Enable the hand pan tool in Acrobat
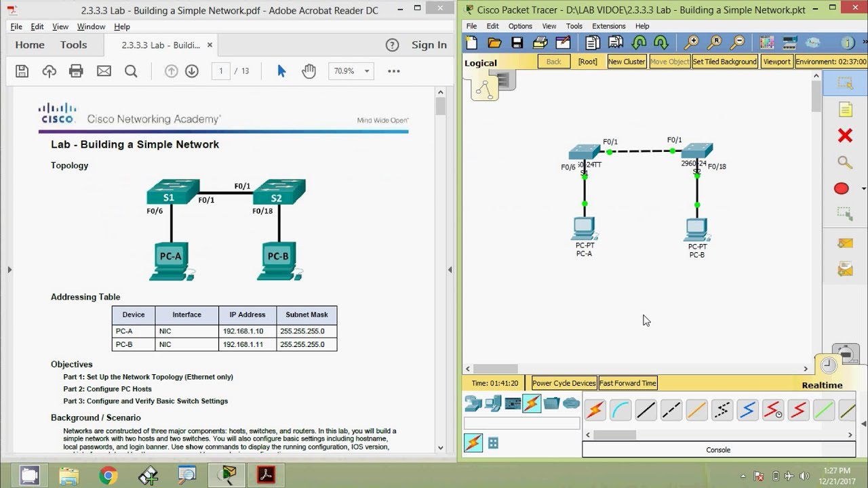This screenshot has height=488, width=868. pos(309,71)
